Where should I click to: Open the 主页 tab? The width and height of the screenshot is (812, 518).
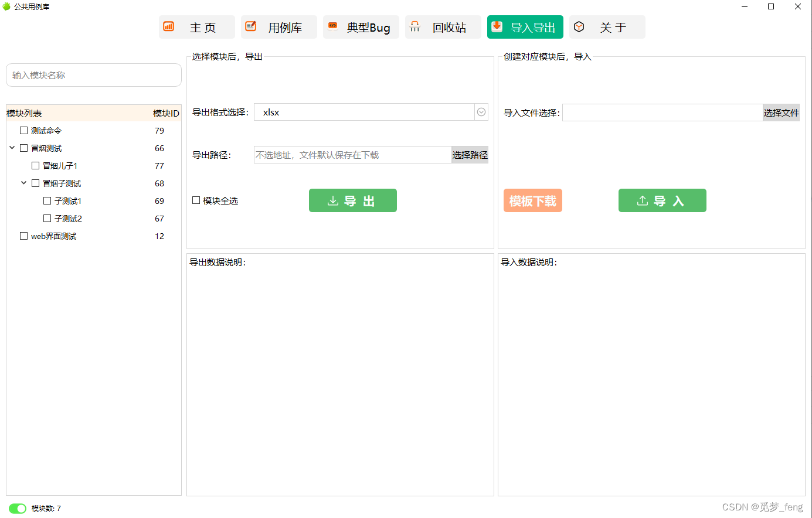[x=197, y=27]
